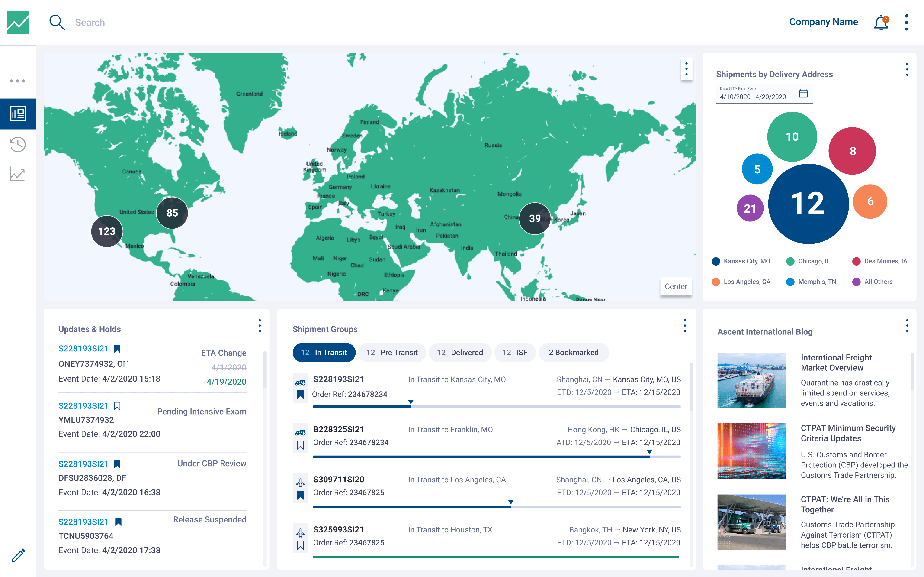Click the search magnifier icon

(x=57, y=23)
